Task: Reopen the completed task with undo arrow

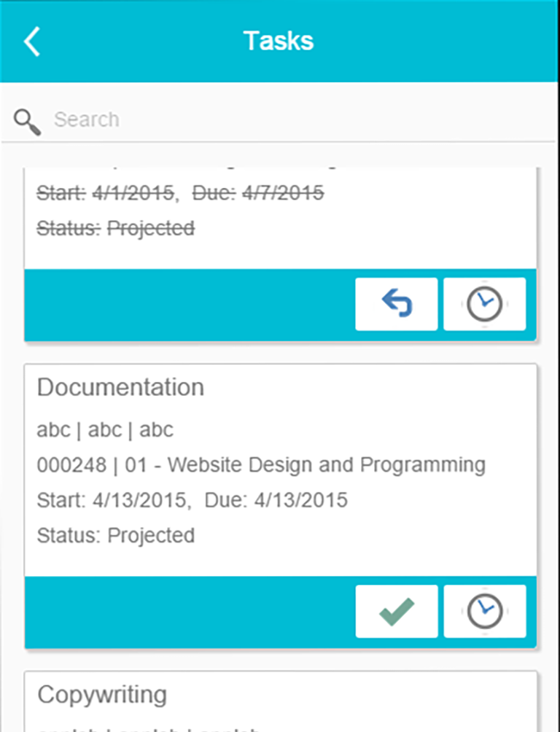Action: [397, 304]
